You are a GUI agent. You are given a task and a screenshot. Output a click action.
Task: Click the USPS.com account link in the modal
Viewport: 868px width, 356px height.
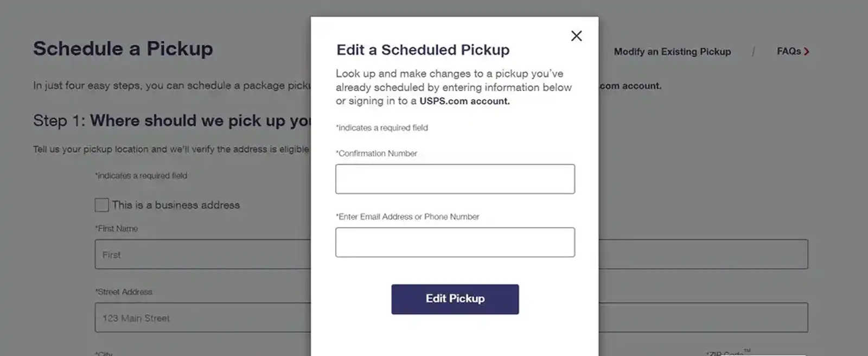tap(464, 101)
